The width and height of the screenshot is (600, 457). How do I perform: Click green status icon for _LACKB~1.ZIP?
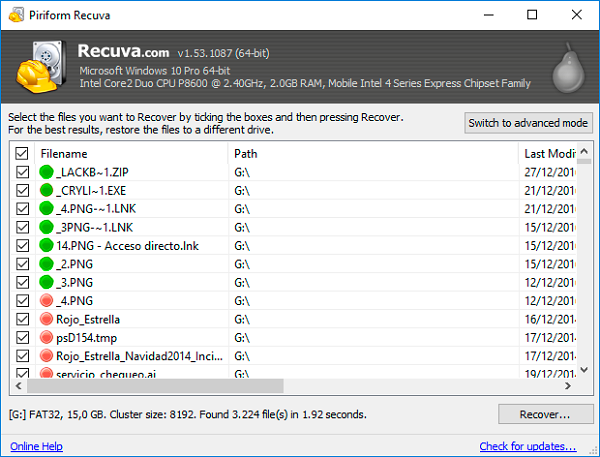coord(46,172)
